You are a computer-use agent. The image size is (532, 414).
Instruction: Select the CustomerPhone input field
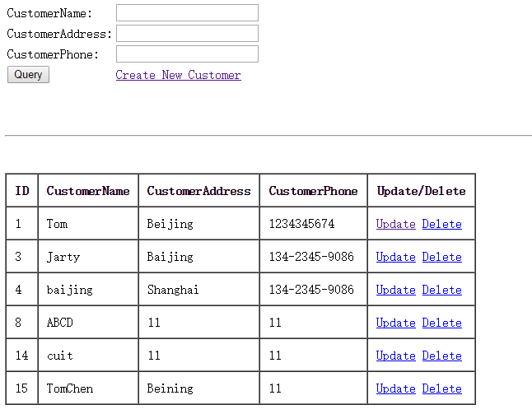[x=187, y=54]
